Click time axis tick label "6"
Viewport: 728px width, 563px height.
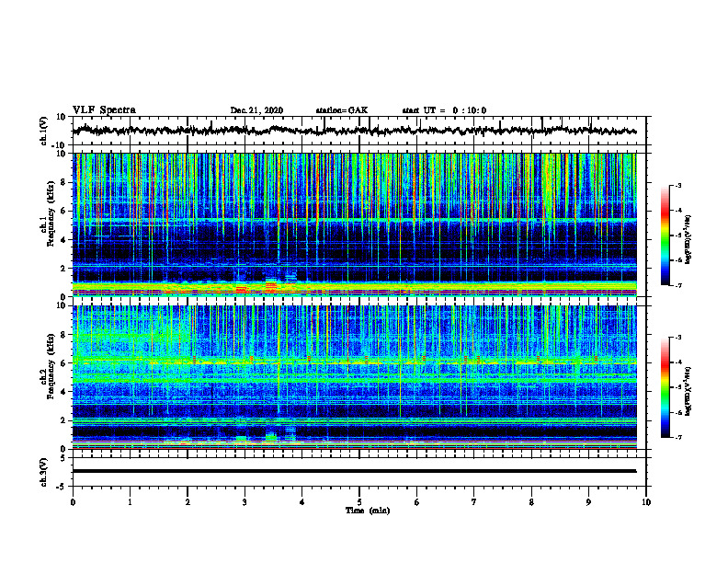(417, 502)
